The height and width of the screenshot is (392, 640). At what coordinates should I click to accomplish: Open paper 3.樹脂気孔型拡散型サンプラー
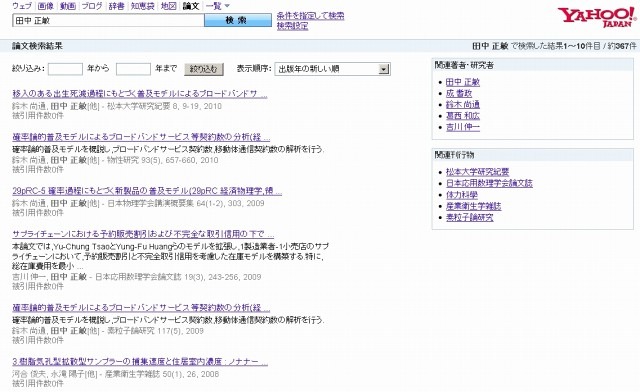140,362
